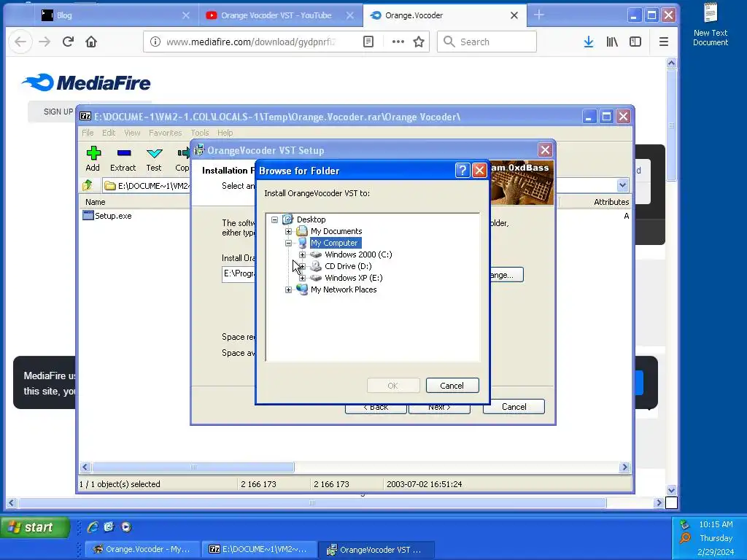747x560 pixels.
Task: Open the View menu in 7-Zip
Action: click(x=132, y=133)
